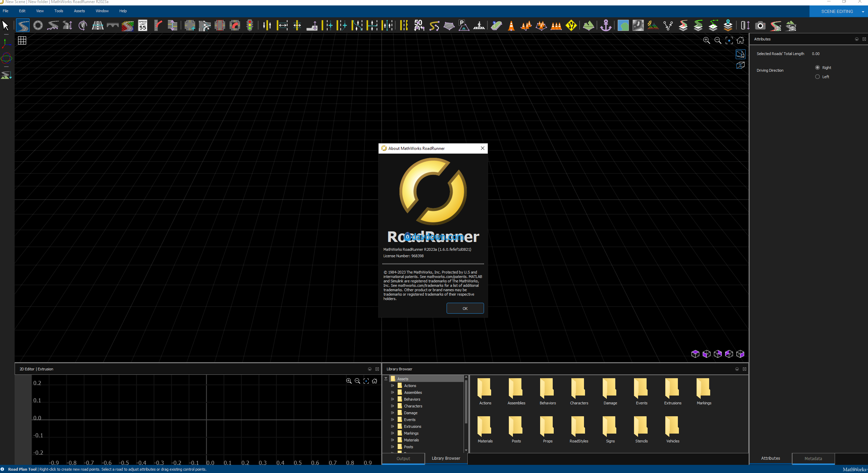Select the Point Cloud tool
Image resolution: width=868 pixels, height=473 pixels.
653,25
